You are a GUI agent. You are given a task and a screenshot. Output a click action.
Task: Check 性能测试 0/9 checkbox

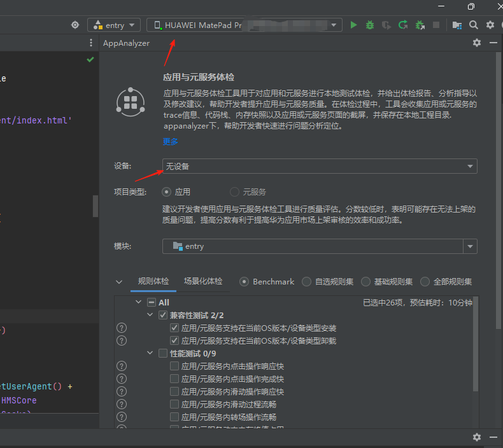pos(163,353)
